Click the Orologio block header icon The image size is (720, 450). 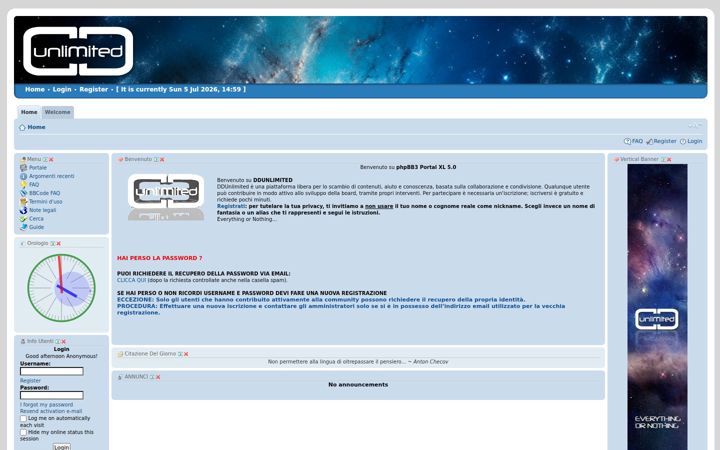pyautogui.click(x=23, y=244)
